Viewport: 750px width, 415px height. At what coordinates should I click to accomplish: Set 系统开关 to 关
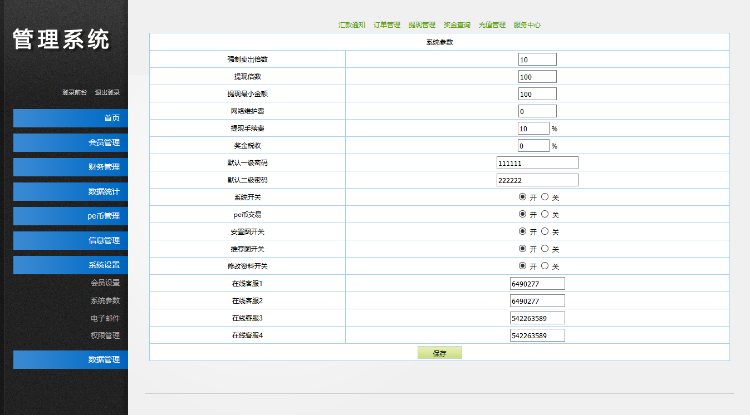pyautogui.click(x=545, y=197)
